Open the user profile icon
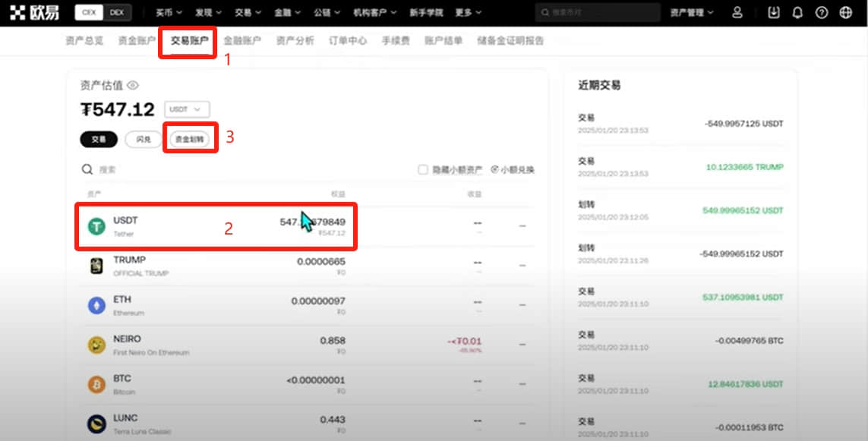 click(x=737, y=12)
